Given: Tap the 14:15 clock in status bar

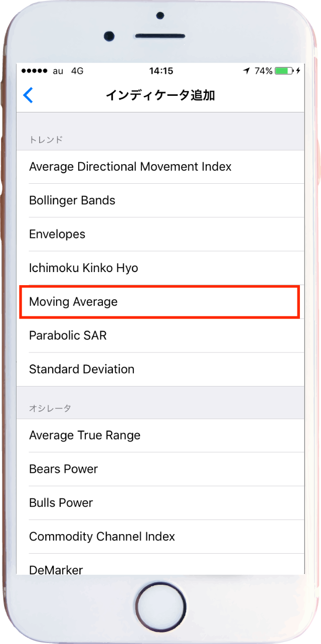Looking at the screenshot, I should coord(161,71).
